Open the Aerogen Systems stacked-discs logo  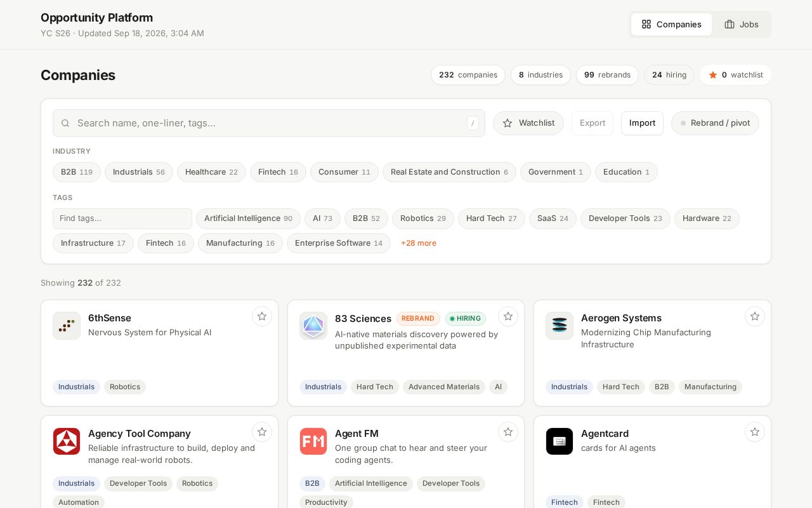(560, 326)
